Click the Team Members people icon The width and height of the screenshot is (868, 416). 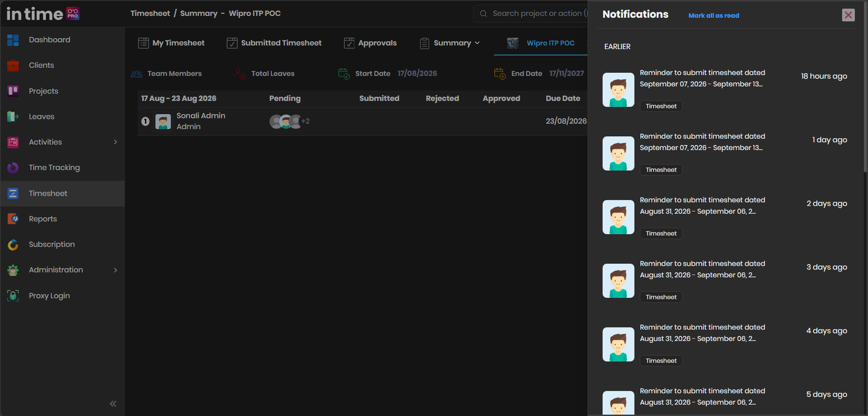click(137, 74)
